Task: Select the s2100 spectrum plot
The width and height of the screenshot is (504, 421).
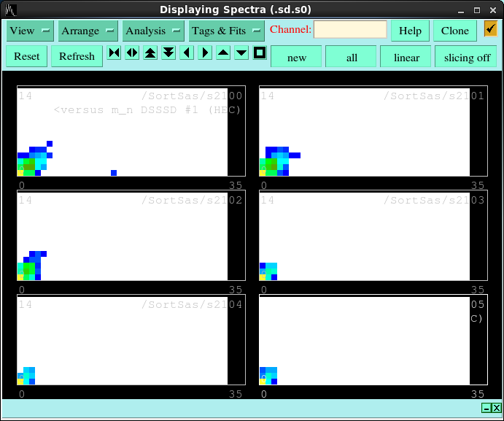Action: 131,131
